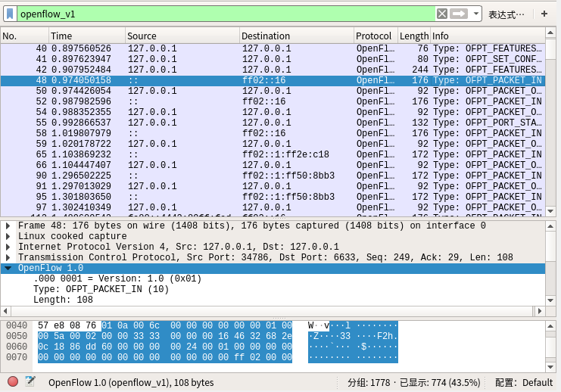The image size is (561, 392).
Task: Click packet details scrollbar up arrow
Action: click(x=550, y=226)
